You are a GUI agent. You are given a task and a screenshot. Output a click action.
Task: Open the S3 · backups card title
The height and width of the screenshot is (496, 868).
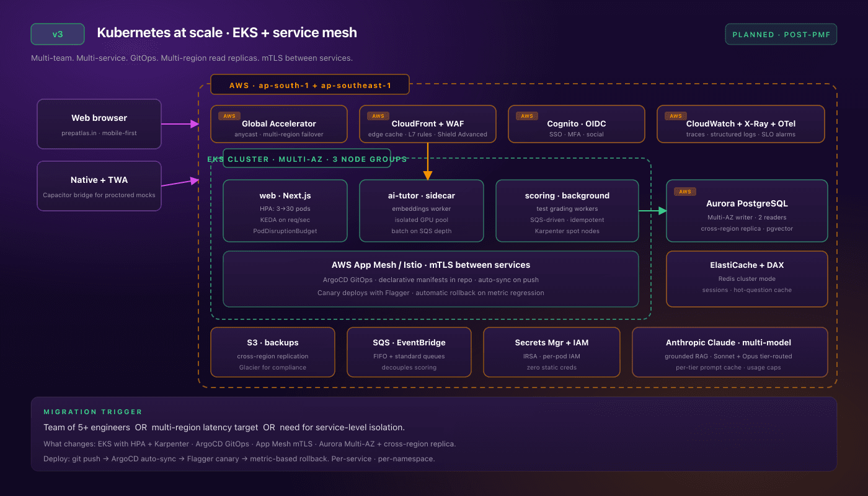tap(273, 342)
